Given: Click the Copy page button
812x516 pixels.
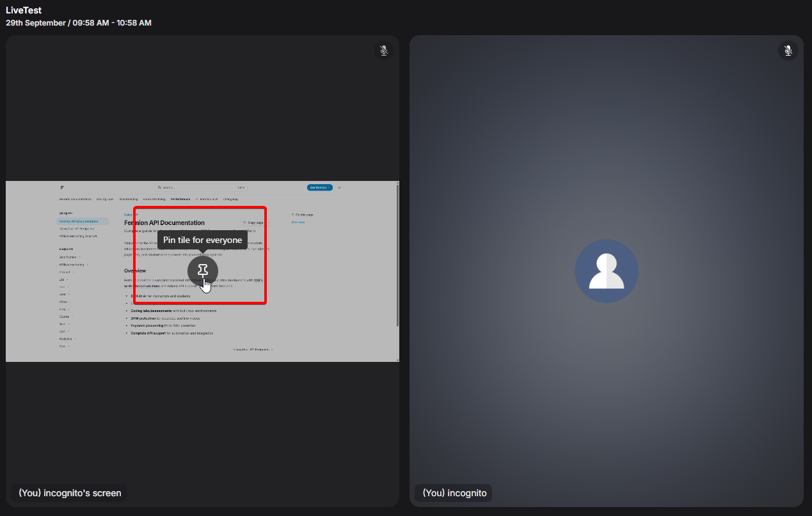Looking at the screenshot, I should 255,223.
